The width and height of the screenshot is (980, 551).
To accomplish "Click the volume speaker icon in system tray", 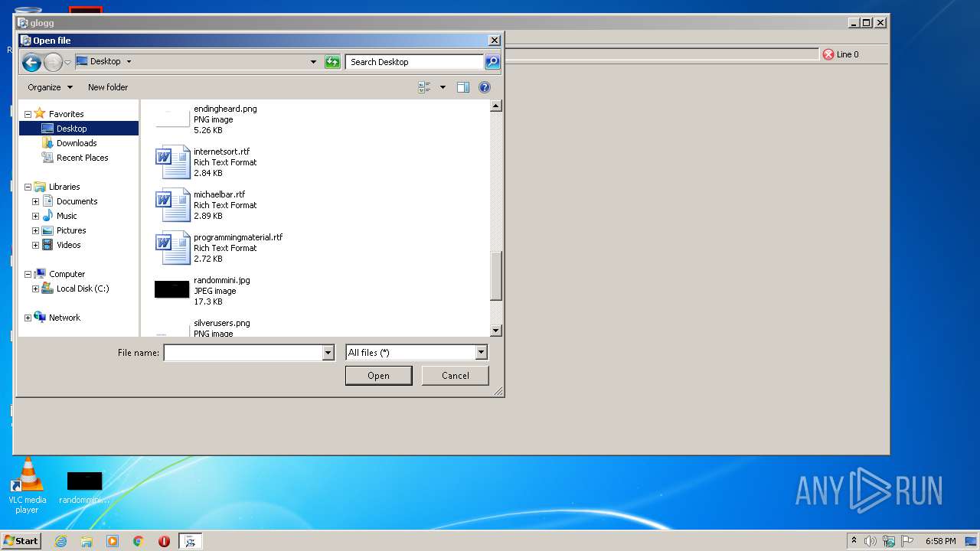I will pyautogui.click(x=871, y=541).
